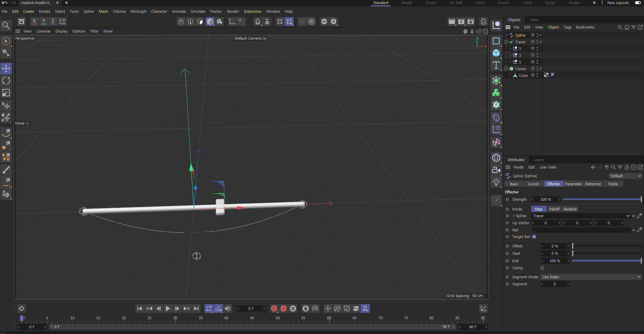Open the Coord. tab in Attributes
644x334 pixels.
pos(533,184)
